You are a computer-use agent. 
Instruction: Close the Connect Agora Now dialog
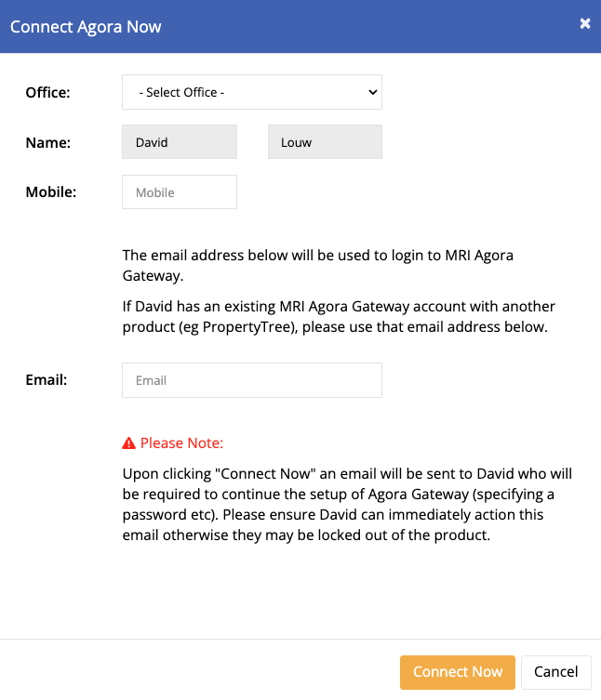585,23
